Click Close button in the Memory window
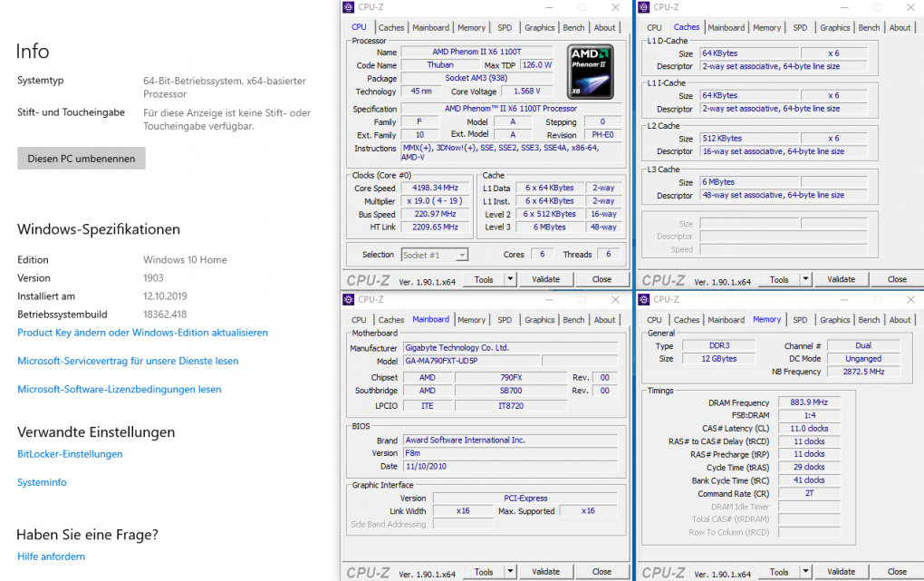The width and height of the screenshot is (924, 581). [897, 572]
